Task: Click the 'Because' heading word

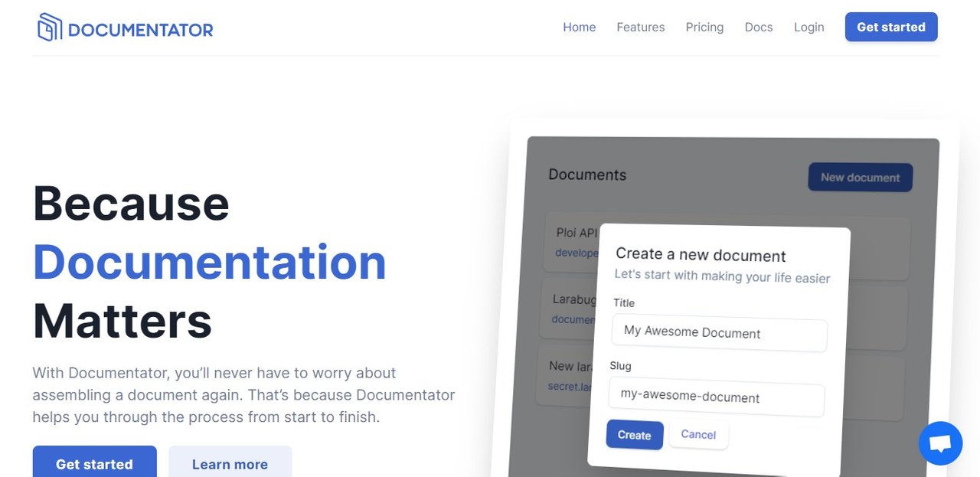Action: coord(131,203)
